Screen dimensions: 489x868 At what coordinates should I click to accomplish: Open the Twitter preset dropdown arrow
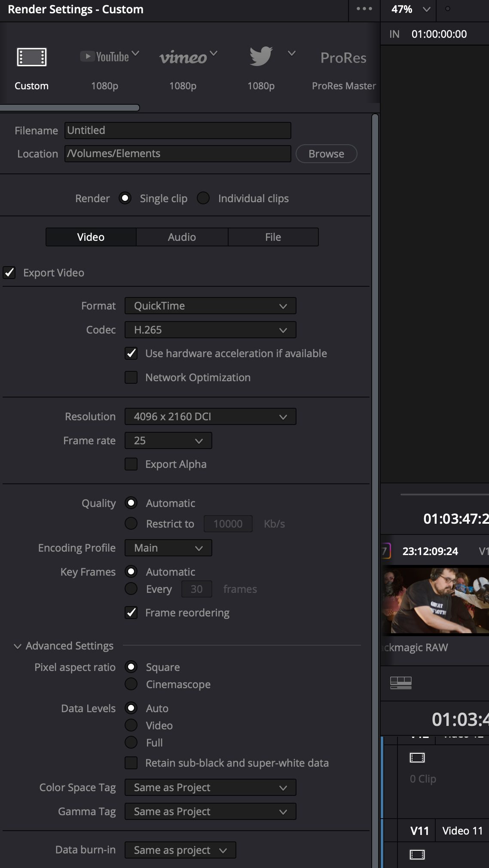click(292, 53)
